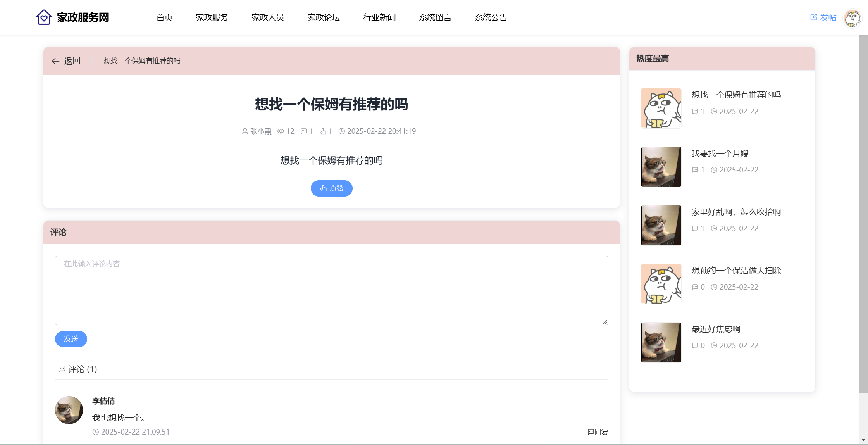Open hot post 我要找一个月嫂
Screen dimensions: 868x445
click(720, 154)
